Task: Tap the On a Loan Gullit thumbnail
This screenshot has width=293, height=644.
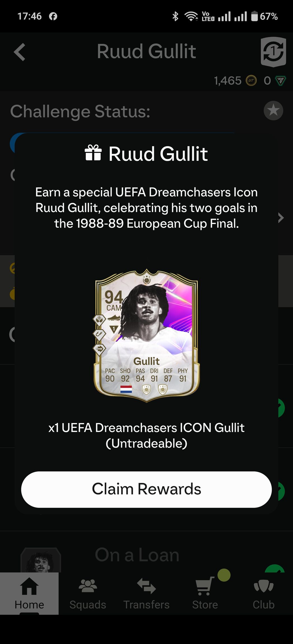Action: point(41,560)
